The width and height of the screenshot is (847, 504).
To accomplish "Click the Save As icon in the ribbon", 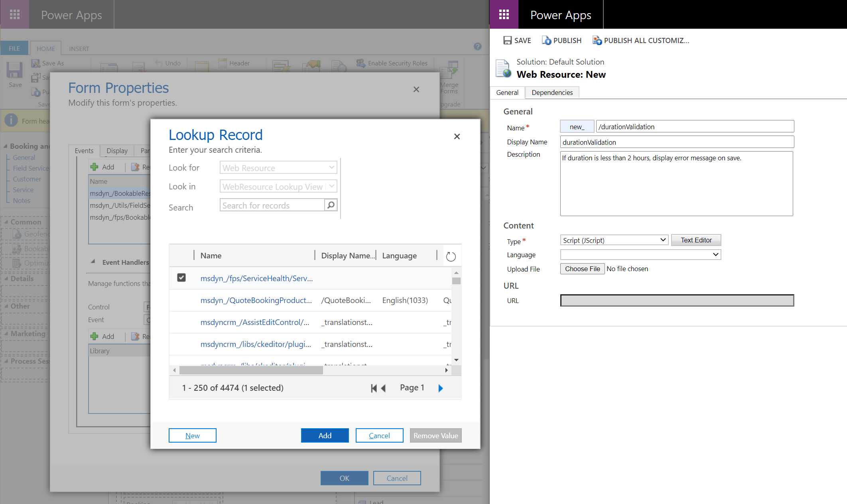I will pyautogui.click(x=36, y=63).
